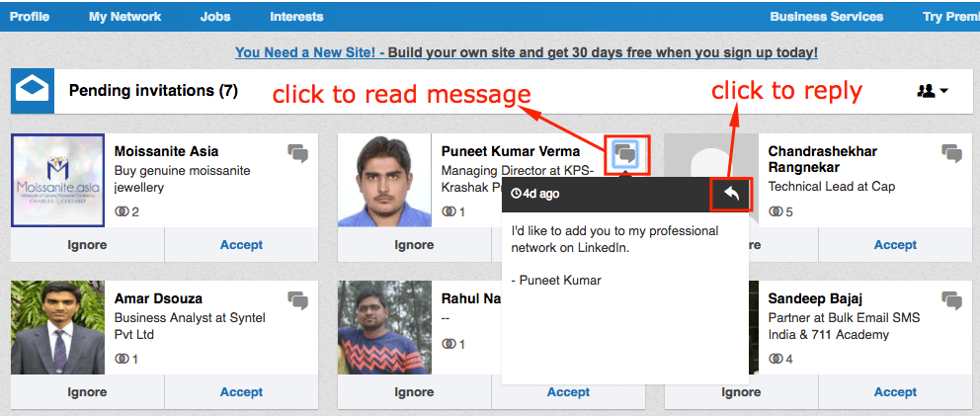Open message icon on Puneet Kumar Verma card
980x416 pixels.
625,154
